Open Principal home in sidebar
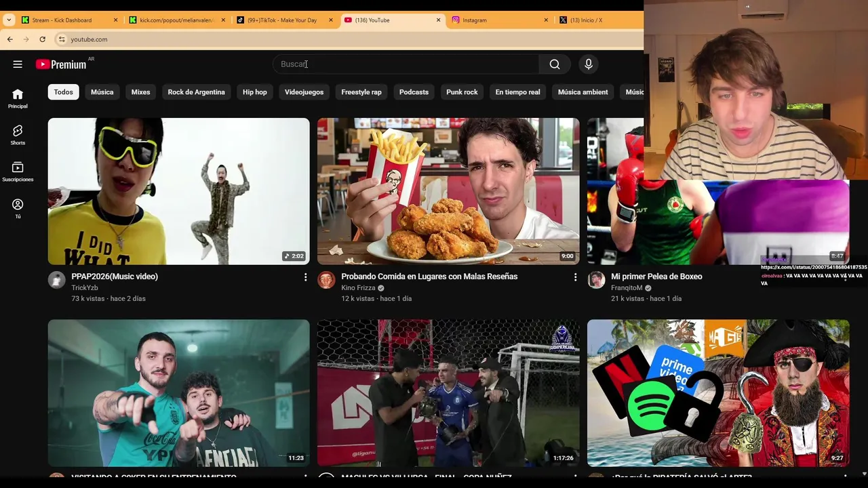 18,98
